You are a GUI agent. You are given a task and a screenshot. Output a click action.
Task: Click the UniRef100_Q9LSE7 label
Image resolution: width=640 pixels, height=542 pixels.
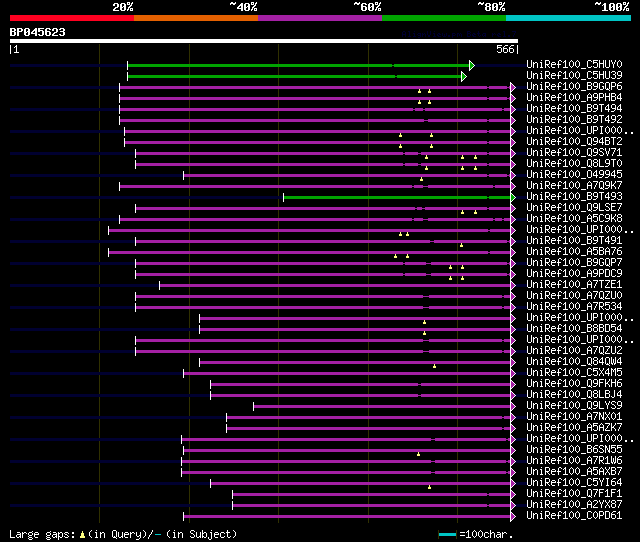point(574,208)
